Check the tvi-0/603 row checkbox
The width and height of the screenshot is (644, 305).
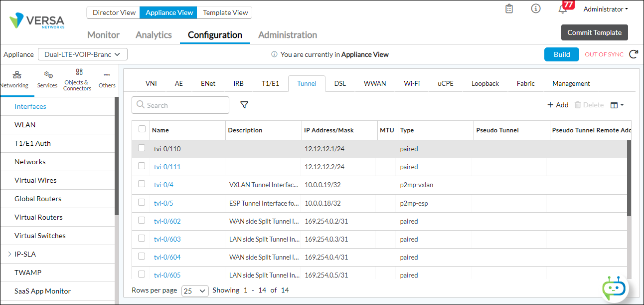coord(142,238)
